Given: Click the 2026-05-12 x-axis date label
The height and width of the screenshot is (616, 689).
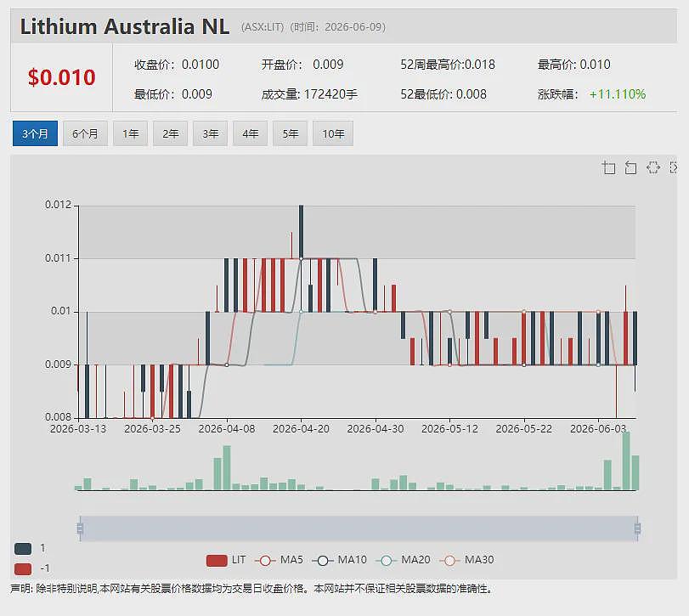Looking at the screenshot, I should click(449, 429).
